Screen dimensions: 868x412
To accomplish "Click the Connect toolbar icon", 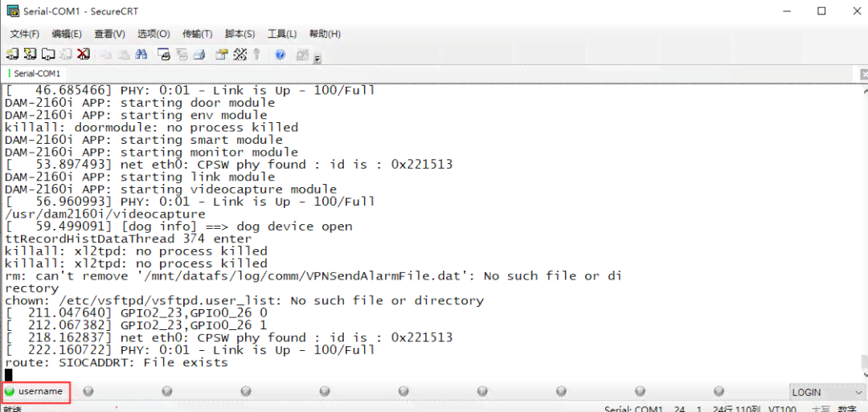I will (12, 54).
